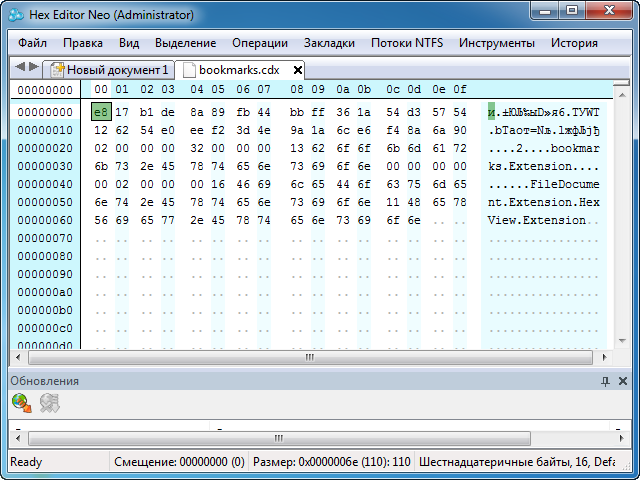640x480 pixels.
Task: Open the Файл menu
Action: 32,43
